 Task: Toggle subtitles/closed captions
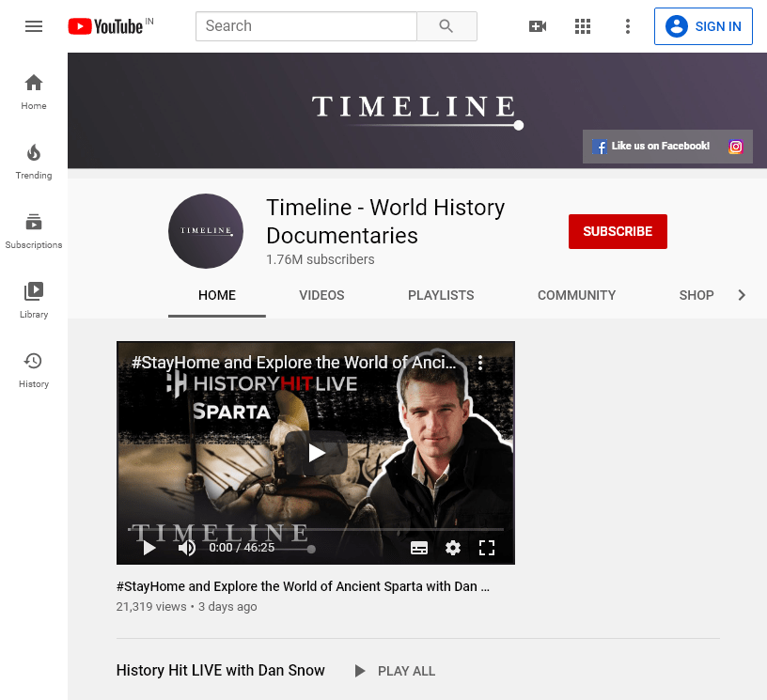[418, 548]
